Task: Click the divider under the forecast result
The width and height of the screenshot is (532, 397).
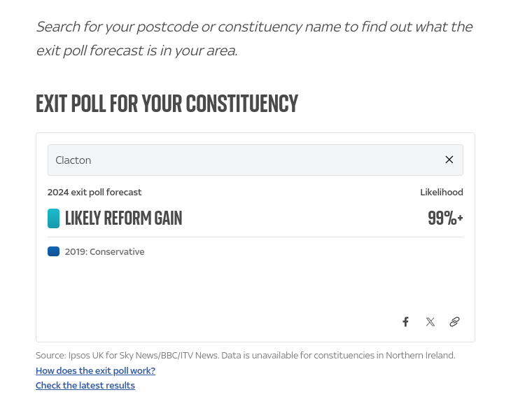Action: point(255,237)
